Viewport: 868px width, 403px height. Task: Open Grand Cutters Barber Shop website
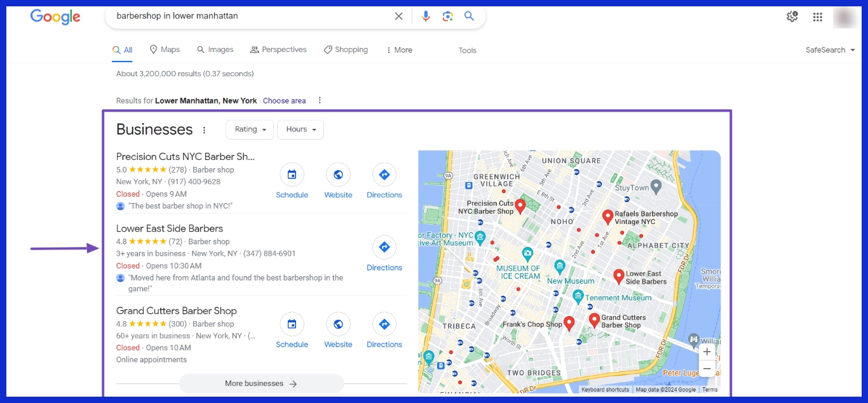338,325
